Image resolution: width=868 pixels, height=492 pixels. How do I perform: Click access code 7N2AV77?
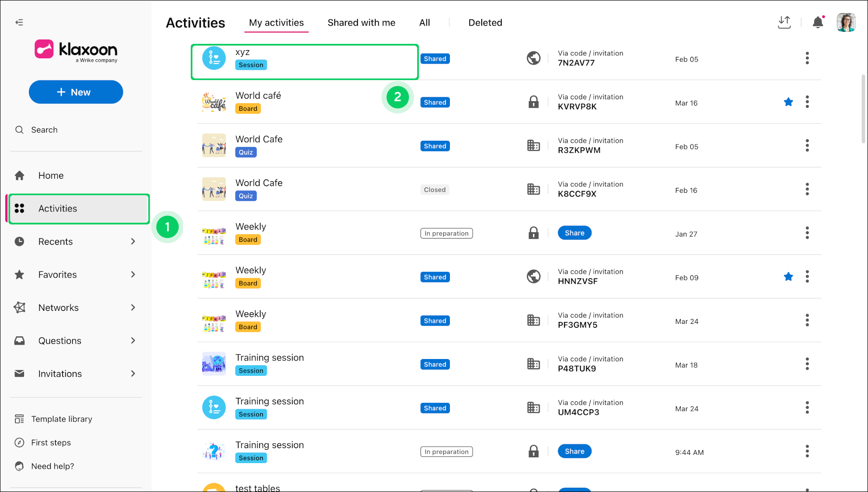pyautogui.click(x=576, y=63)
